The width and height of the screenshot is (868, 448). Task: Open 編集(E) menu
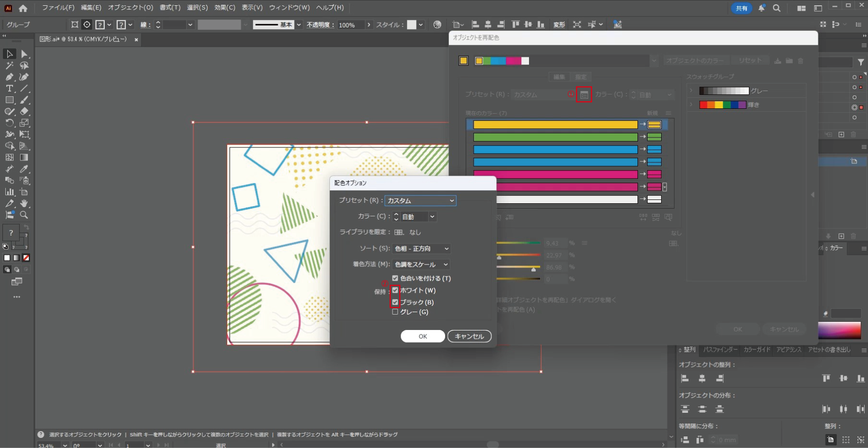coord(91,8)
